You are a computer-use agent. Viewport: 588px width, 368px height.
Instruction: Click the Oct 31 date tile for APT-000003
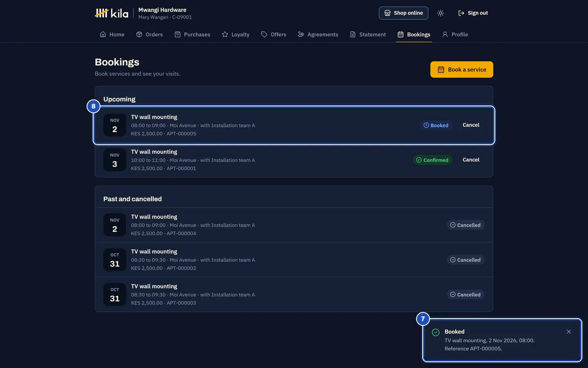pyautogui.click(x=115, y=294)
